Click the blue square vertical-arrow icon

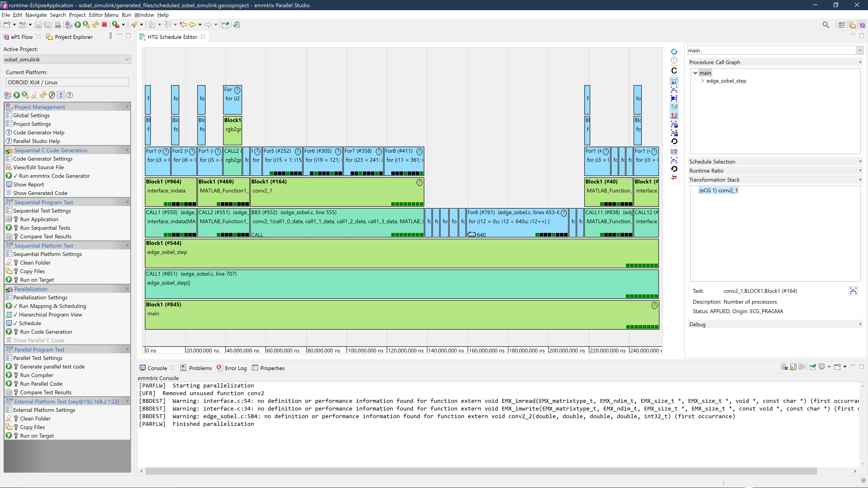point(674,98)
